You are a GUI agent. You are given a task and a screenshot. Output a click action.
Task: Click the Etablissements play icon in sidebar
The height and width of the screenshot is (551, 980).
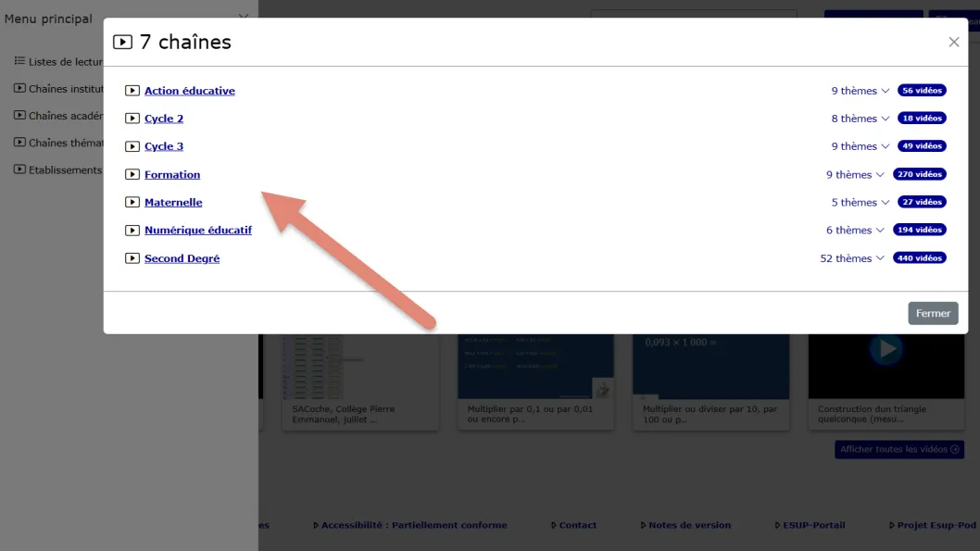coord(20,169)
